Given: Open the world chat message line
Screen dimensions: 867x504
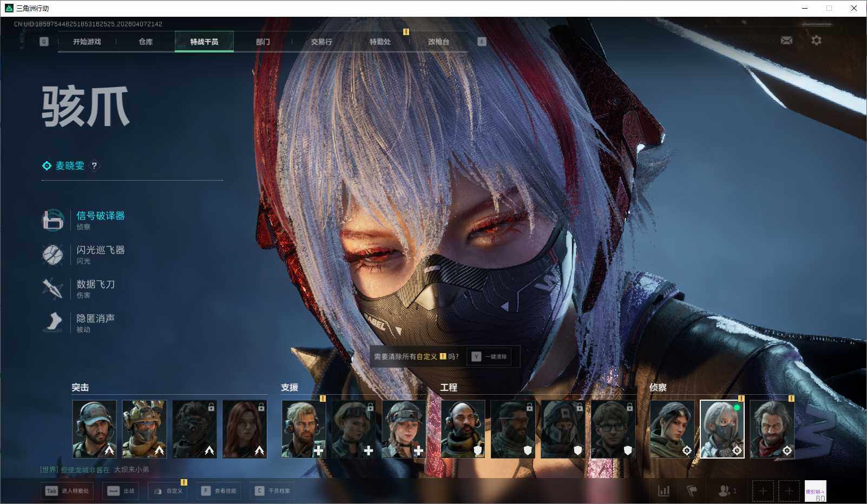Looking at the screenshot, I should (95, 469).
